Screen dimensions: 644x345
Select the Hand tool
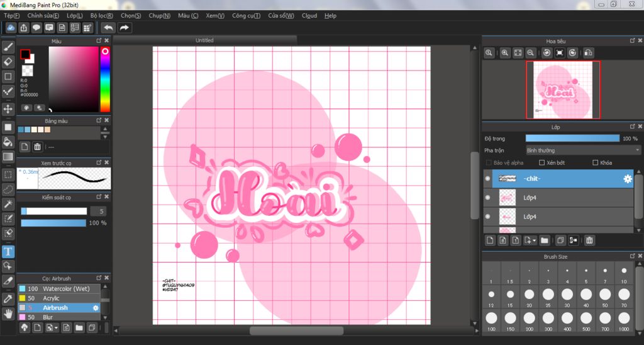click(8, 314)
